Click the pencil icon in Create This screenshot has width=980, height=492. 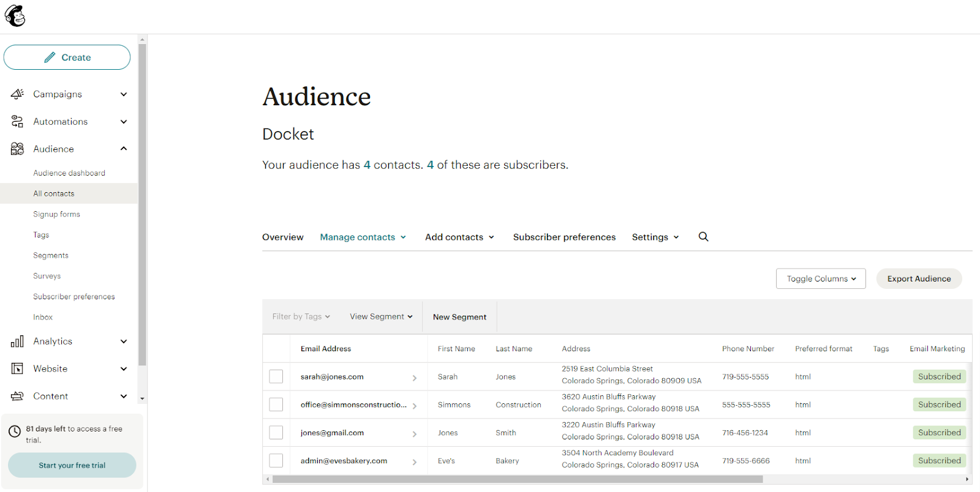[50, 58]
